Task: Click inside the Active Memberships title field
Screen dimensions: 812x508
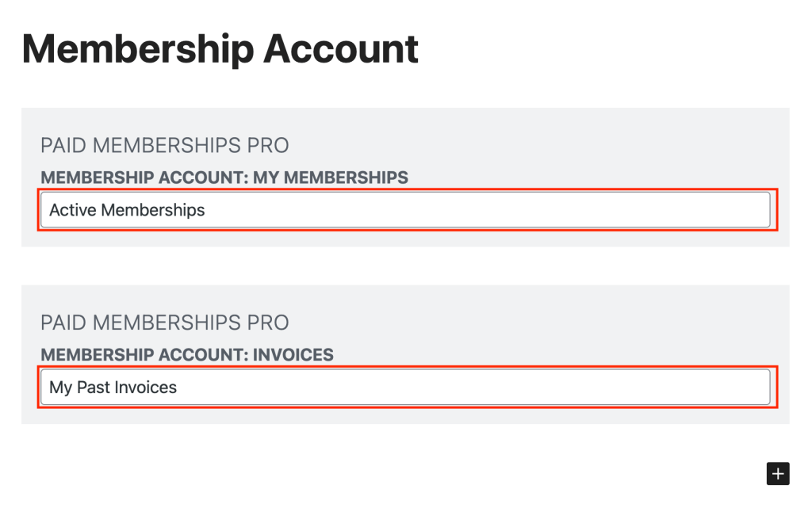Action: [x=406, y=209]
